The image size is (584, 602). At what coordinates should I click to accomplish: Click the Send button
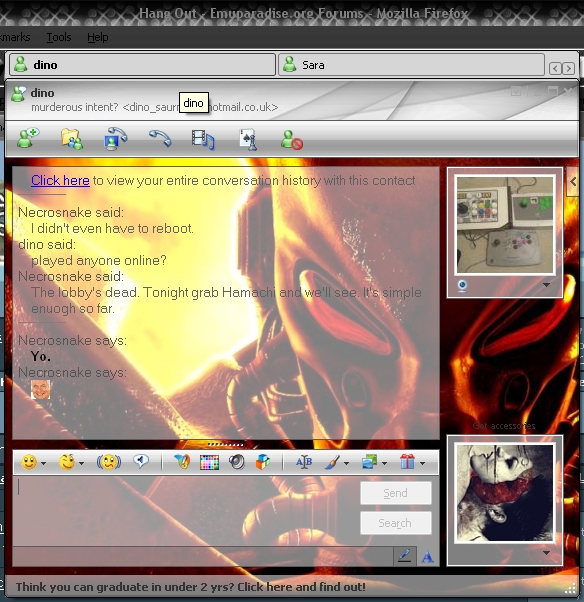point(395,493)
